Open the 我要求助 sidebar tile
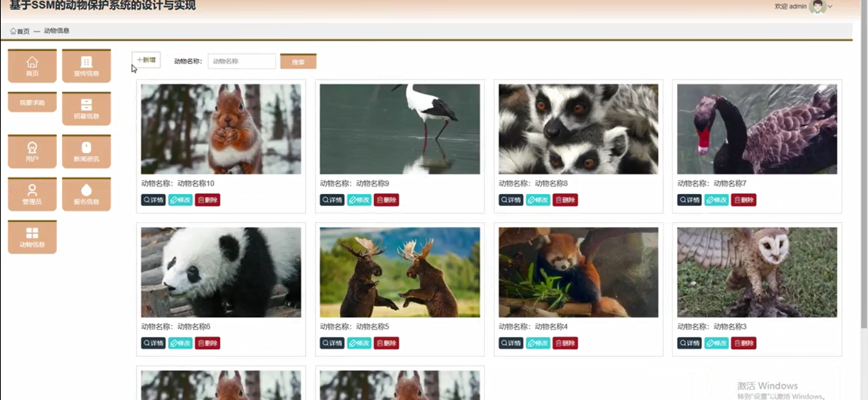 coord(32,102)
